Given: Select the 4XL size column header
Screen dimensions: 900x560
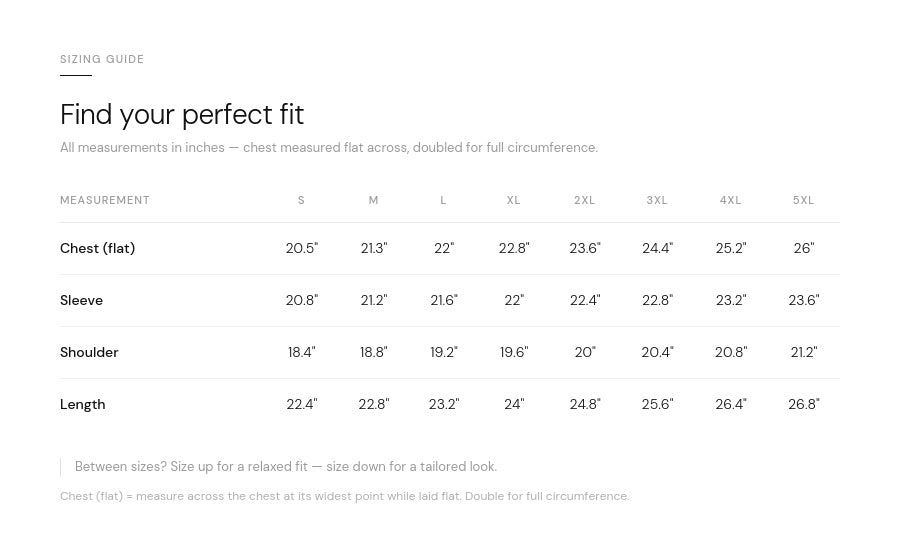Looking at the screenshot, I should [731, 201].
